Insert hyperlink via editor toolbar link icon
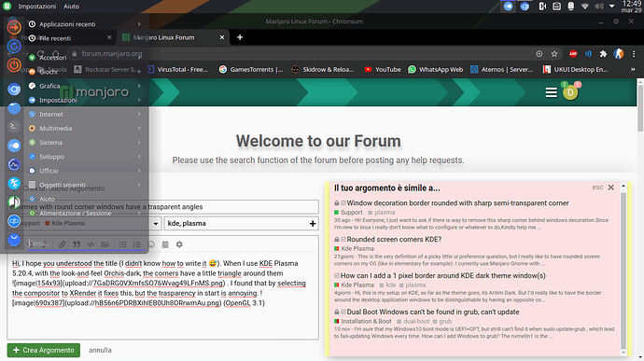The height and width of the screenshot is (361, 644). [62, 244]
